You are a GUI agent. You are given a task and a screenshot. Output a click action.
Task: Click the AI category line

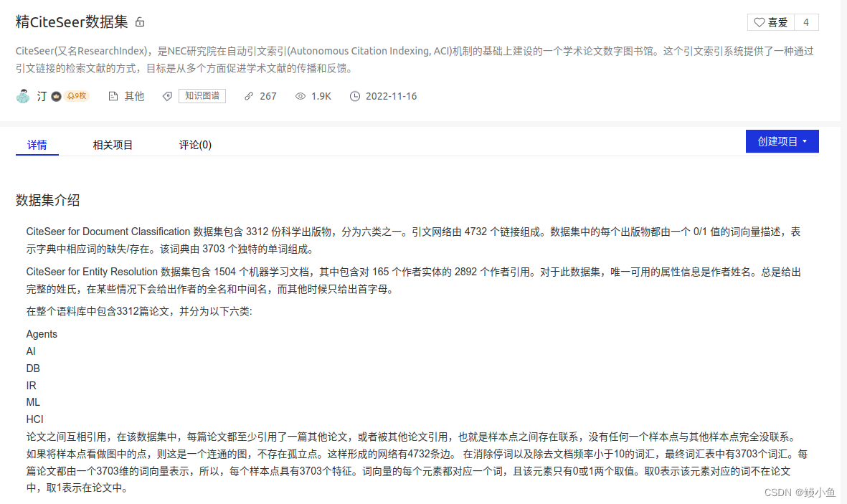[x=31, y=351]
